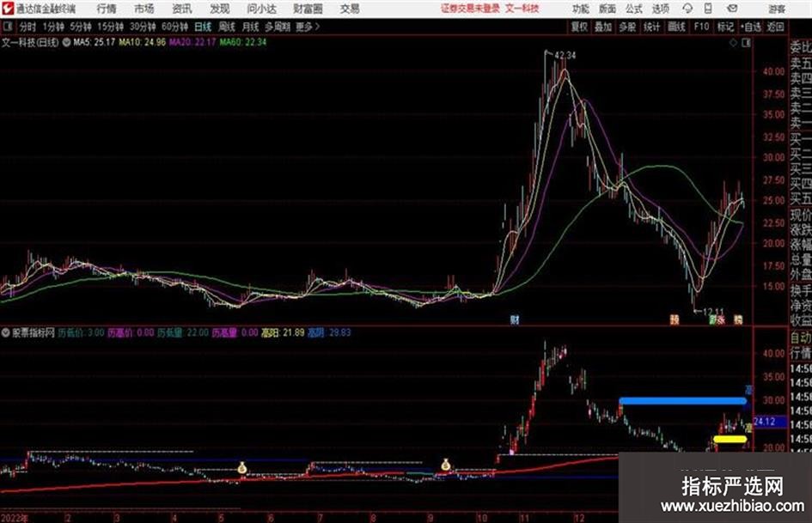This screenshot has height=523, width=812.
Task: Open the 公式 menu
Action: coord(633,9)
